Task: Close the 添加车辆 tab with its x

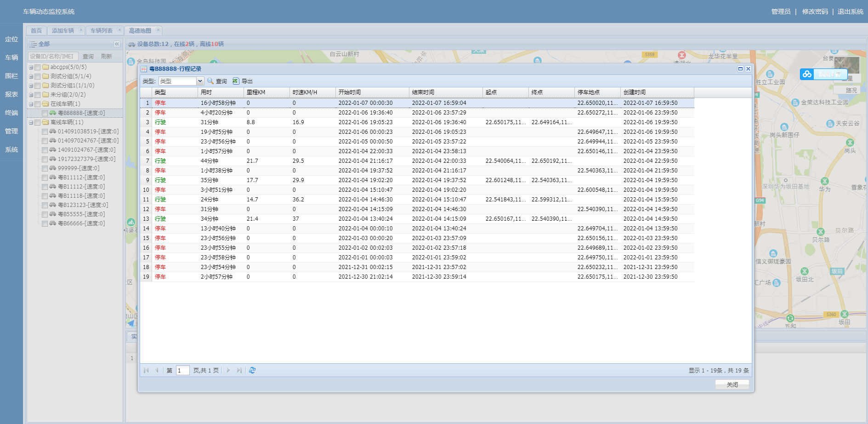Action: tap(81, 30)
